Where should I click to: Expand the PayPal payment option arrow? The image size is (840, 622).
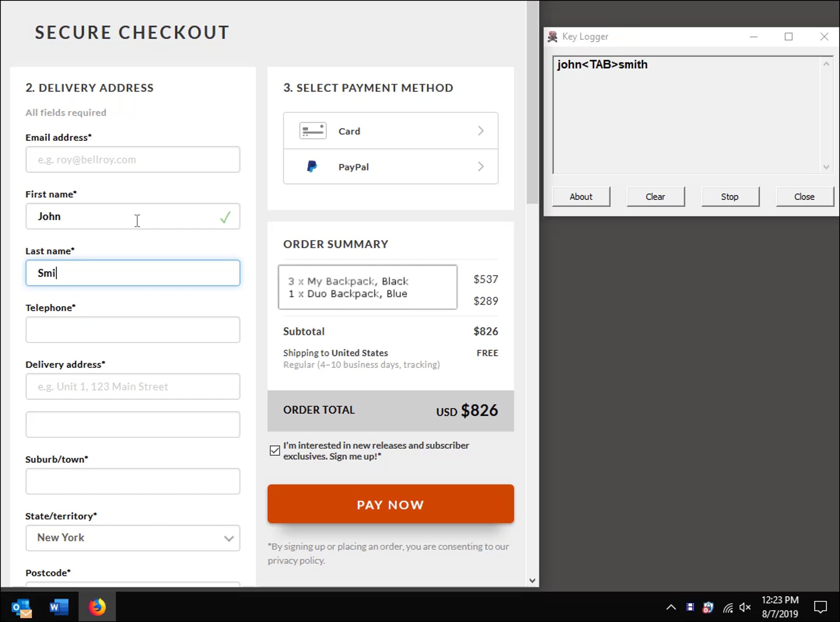click(481, 167)
